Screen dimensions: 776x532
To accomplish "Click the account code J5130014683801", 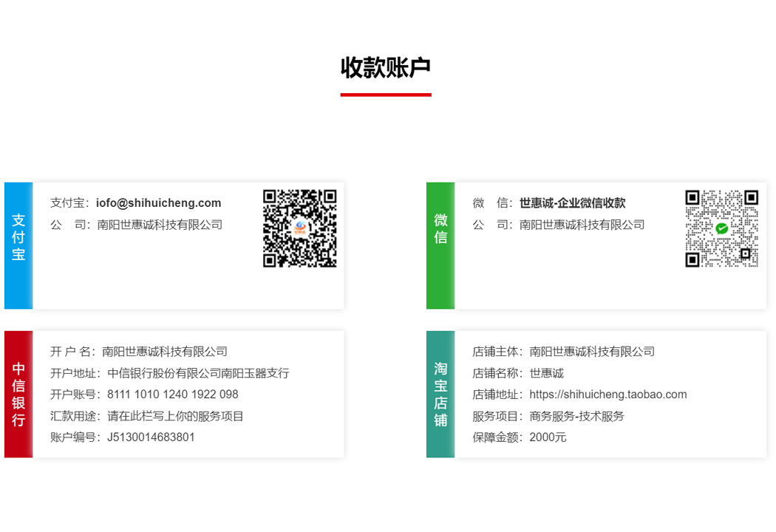I will [x=151, y=437].
